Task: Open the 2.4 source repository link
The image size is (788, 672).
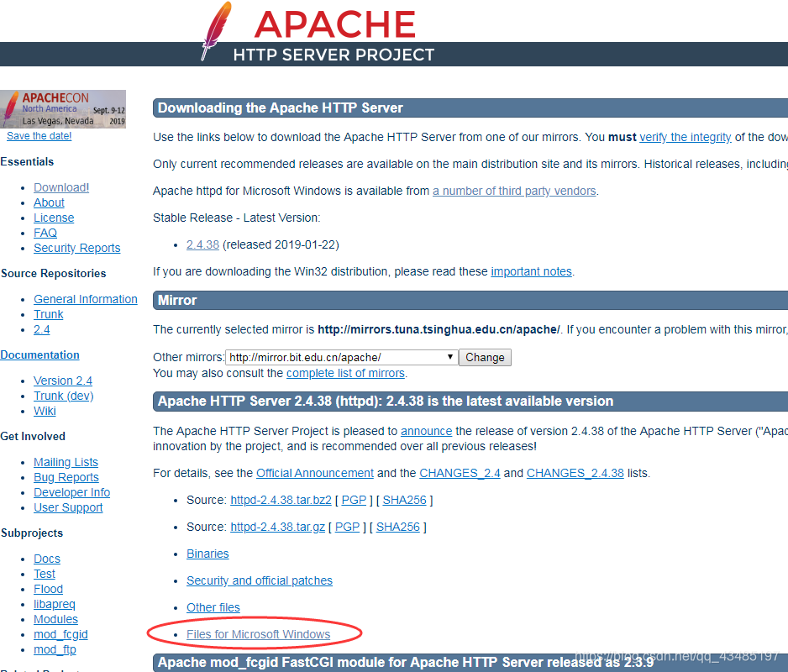Action: click(42, 330)
